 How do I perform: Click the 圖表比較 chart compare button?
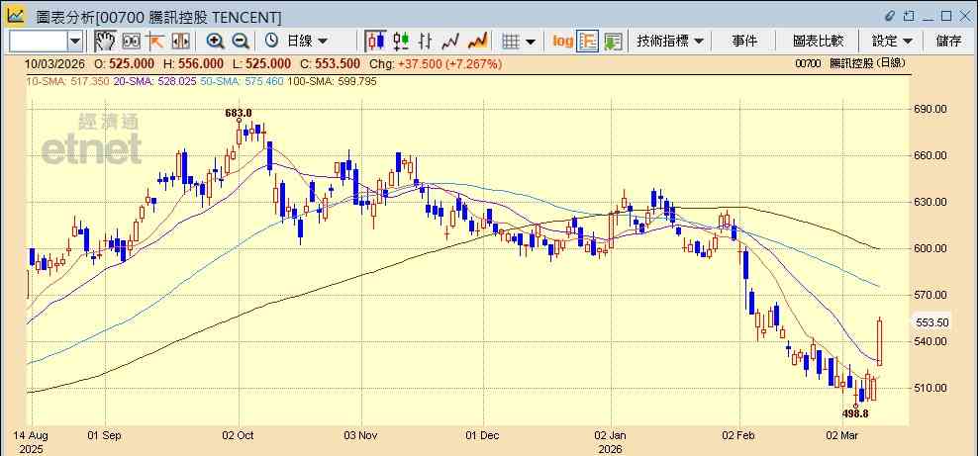pyautogui.click(x=818, y=42)
